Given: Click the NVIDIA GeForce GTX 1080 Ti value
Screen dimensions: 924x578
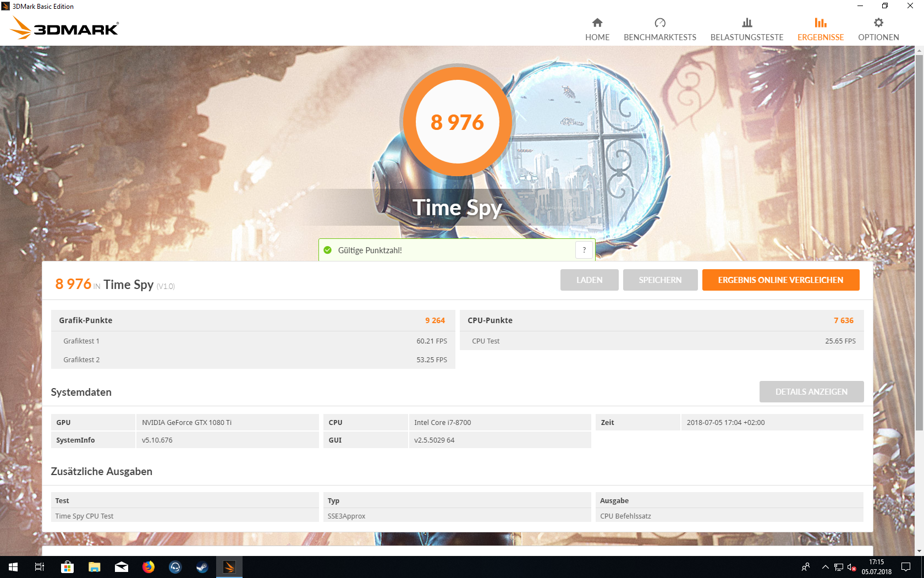Looking at the screenshot, I should pyautogui.click(x=187, y=422).
